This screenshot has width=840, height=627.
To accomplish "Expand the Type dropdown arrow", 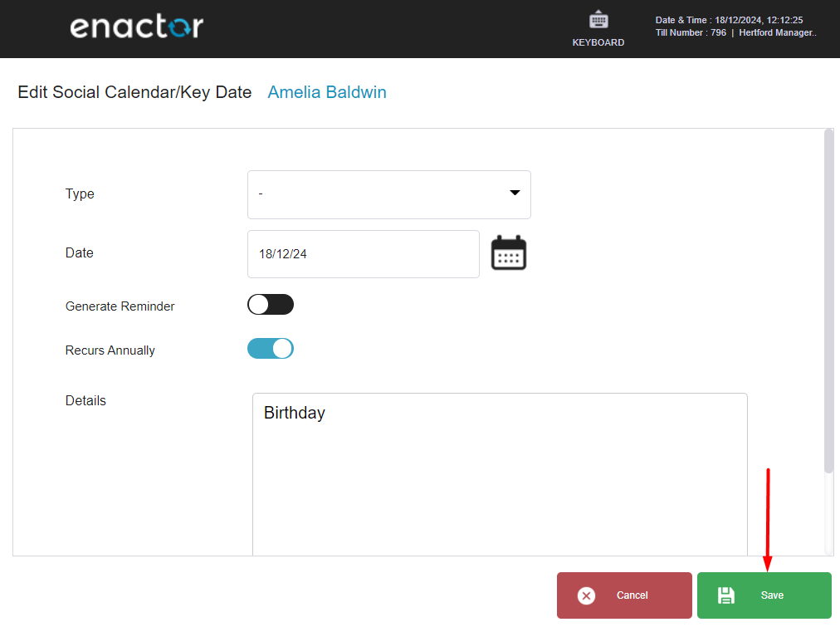I will tap(515, 193).
